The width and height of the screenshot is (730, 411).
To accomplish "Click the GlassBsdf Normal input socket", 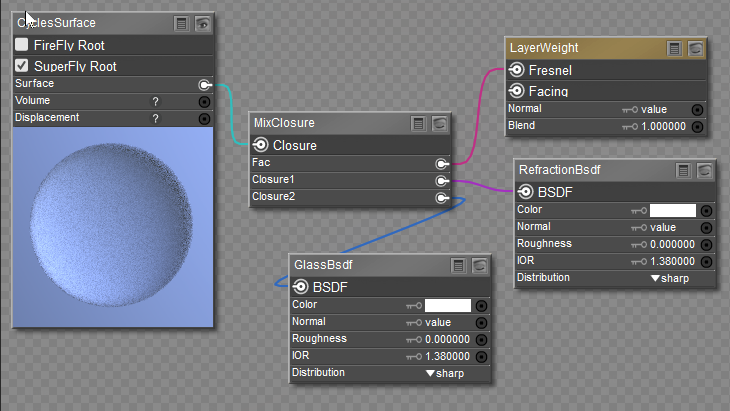I will [x=481, y=323].
